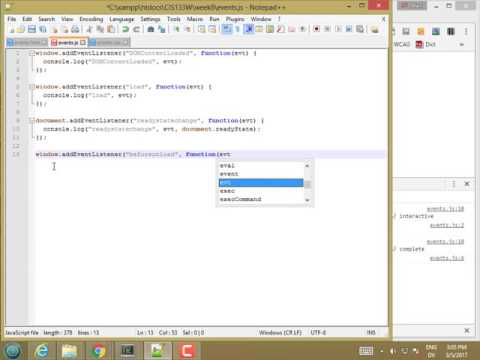The image size is (480, 360).
Task: Open Find with the binoculars icon
Action: click(x=151, y=30)
